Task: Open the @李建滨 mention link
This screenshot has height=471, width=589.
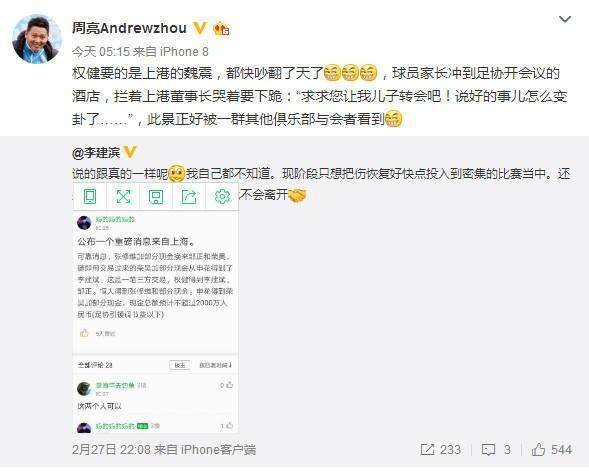Action: [96, 152]
